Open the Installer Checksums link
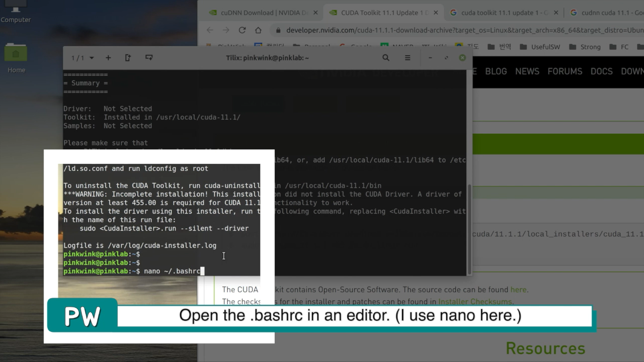This screenshot has width=644, height=362. pyautogui.click(x=474, y=302)
